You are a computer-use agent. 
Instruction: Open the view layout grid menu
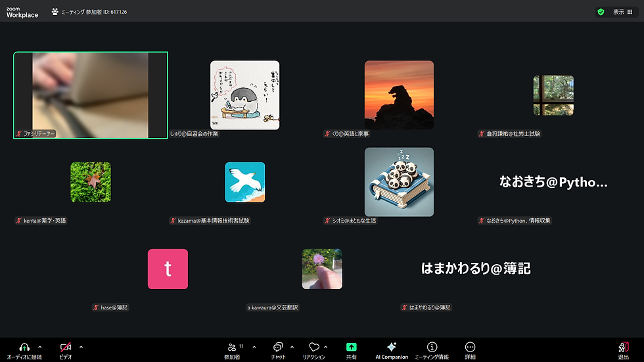tap(623, 12)
